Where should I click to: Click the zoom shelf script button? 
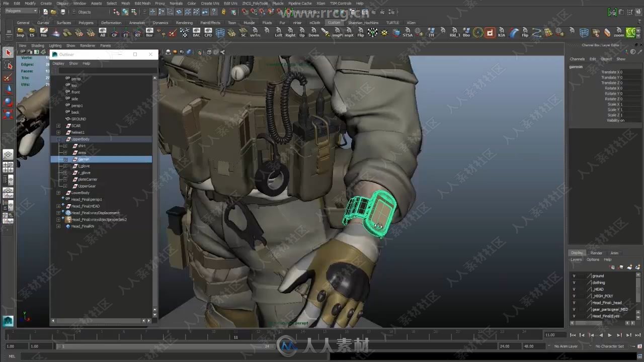point(619,33)
